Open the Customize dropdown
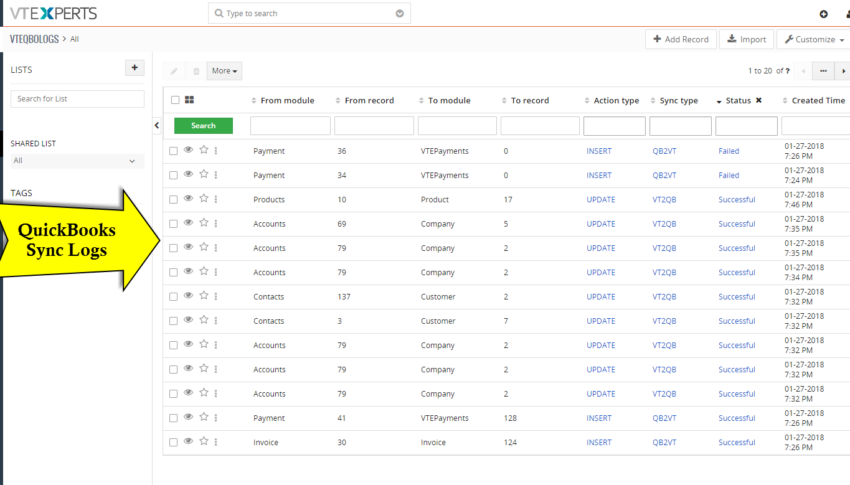 (x=814, y=40)
